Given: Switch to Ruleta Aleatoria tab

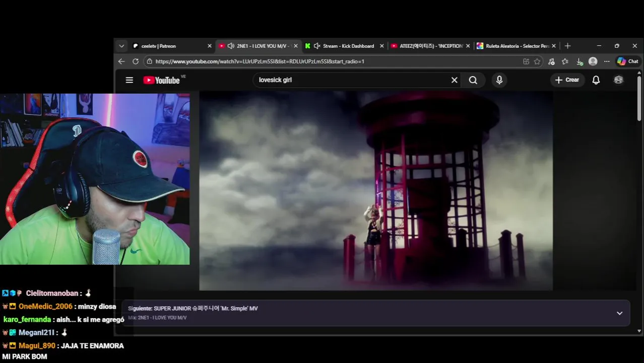Looking at the screenshot, I should point(517,46).
